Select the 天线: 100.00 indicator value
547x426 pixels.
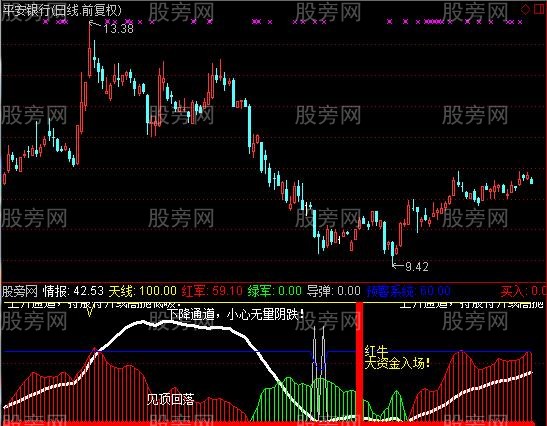[143, 291]
